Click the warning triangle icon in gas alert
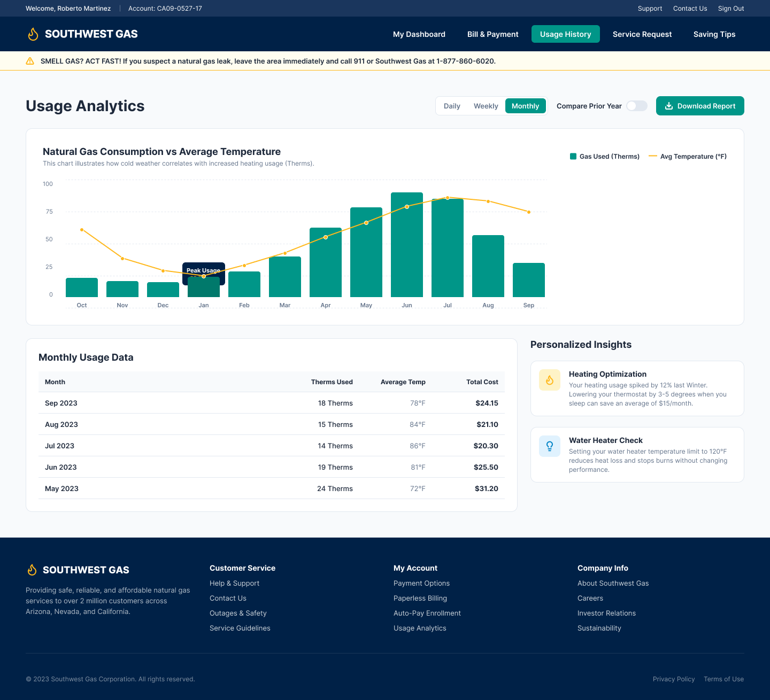 30,61
